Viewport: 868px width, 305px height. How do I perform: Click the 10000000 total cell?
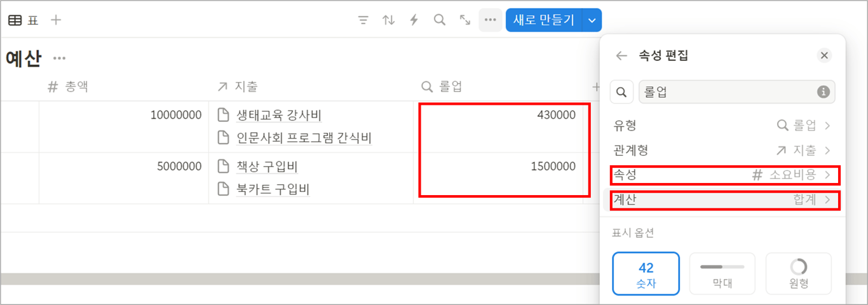point(124,126)
